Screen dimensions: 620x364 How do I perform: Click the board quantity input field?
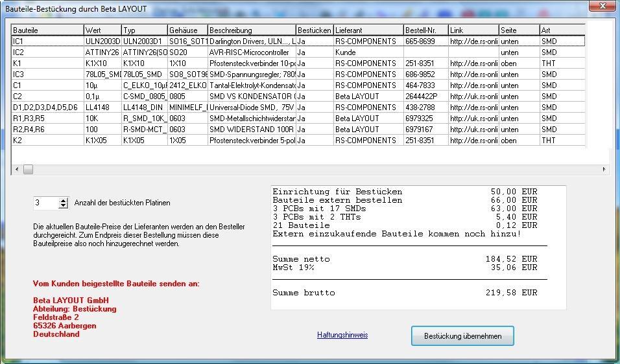[45, 203]
